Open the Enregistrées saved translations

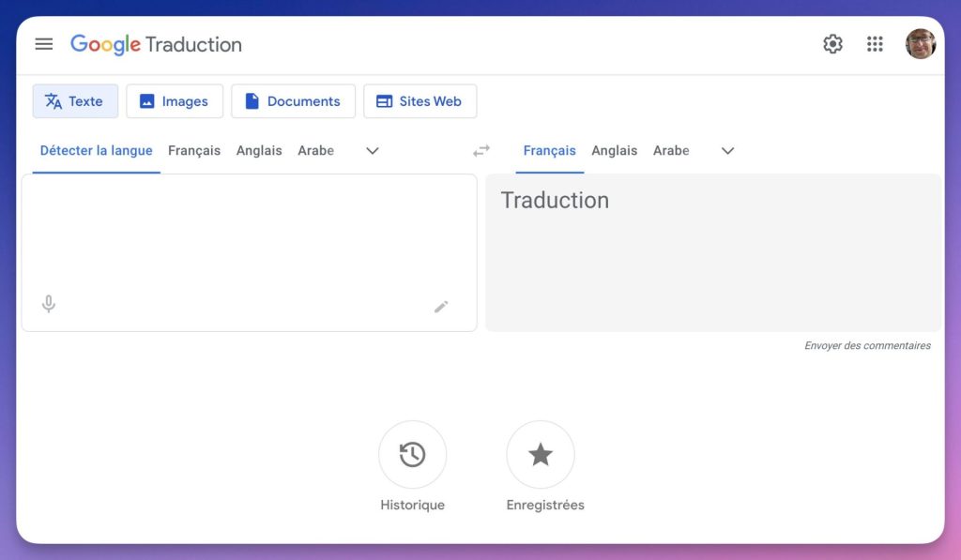coord(542,454)
